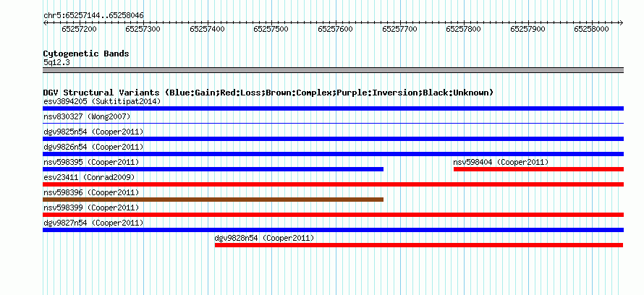Open the nsv830327 (Wong2007) label
The image size is (644, 295).
[x=87, y=116]
